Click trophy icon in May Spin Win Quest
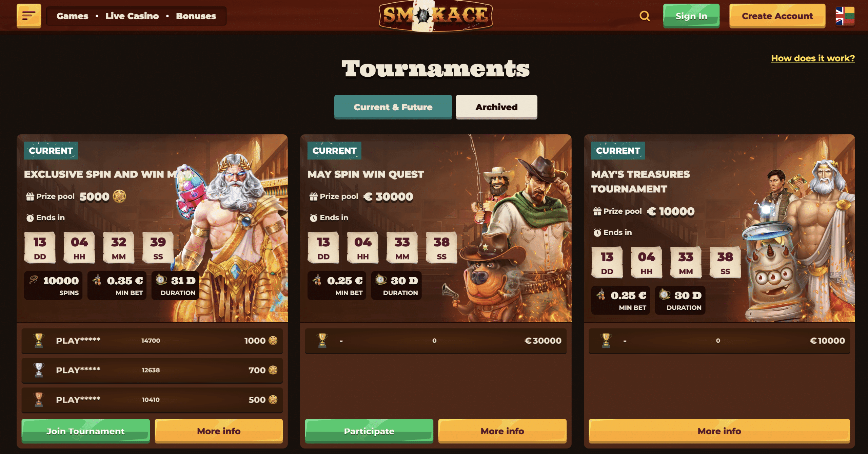The image size is (868, 454). point(322,340)
